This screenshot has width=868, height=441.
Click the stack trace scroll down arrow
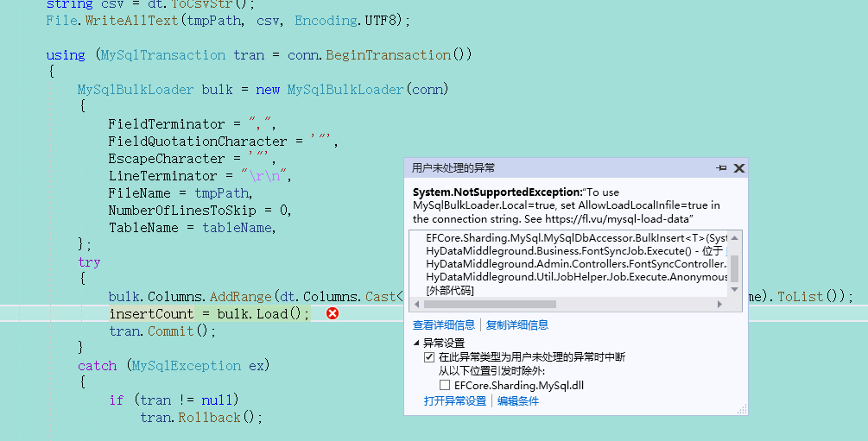click(x=734, y=290)
